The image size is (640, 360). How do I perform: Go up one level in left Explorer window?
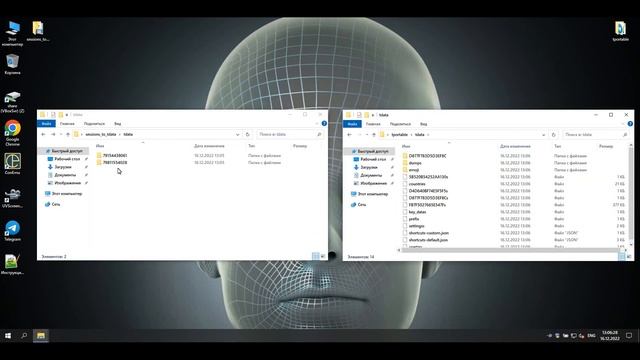click(x=68, y=134)
